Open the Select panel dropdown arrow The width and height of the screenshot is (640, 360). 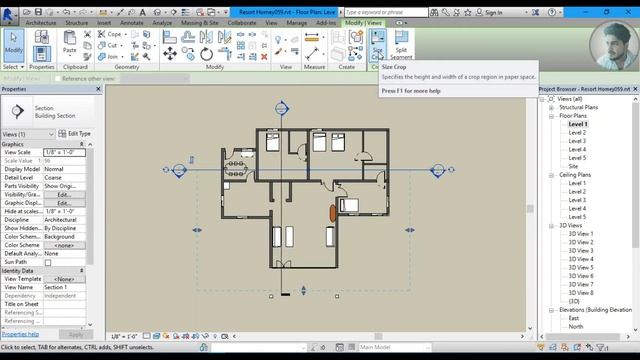(x=22, y=67)
